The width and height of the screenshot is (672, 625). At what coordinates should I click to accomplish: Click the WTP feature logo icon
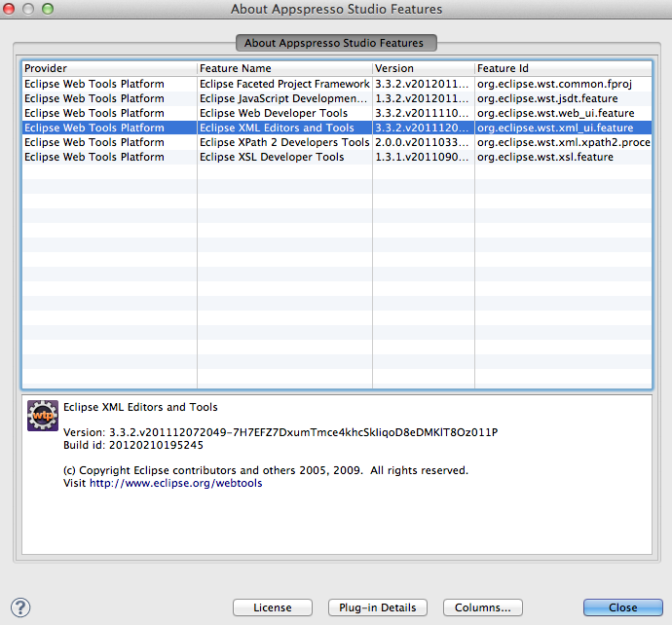point(43,416)
